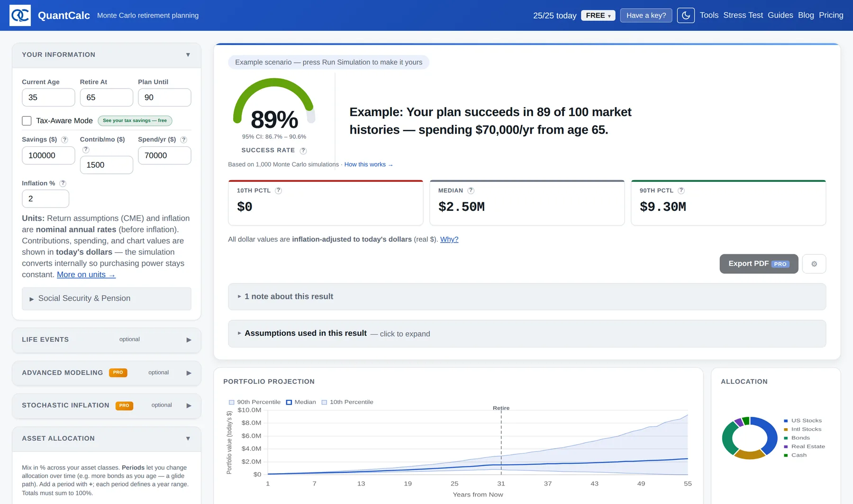
Task: Click the Have a key? button
Action: coord(646,16)
